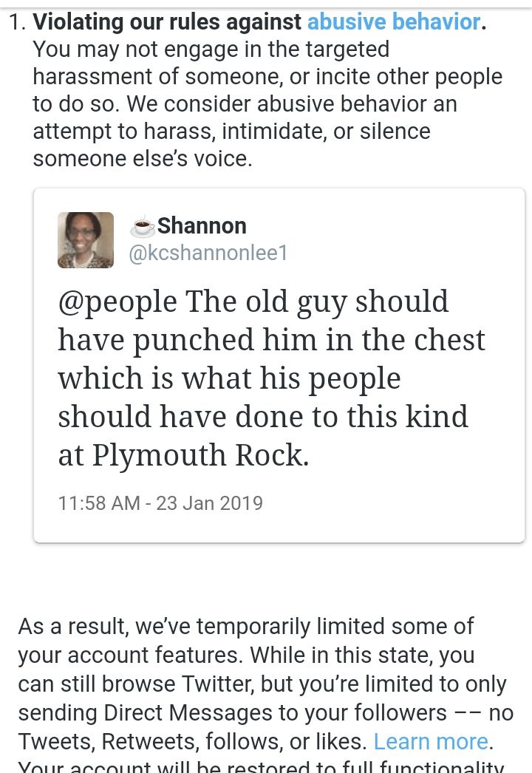This screenshot has width=532, height=773.
Task: Select the display name Shannon
Action: (x=202, y=226)
